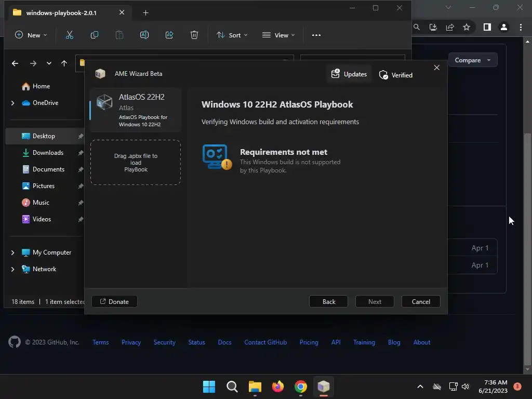Open the Compare dropdown on the GitHub page
This screenshot has height=399, width=532.
473,60
